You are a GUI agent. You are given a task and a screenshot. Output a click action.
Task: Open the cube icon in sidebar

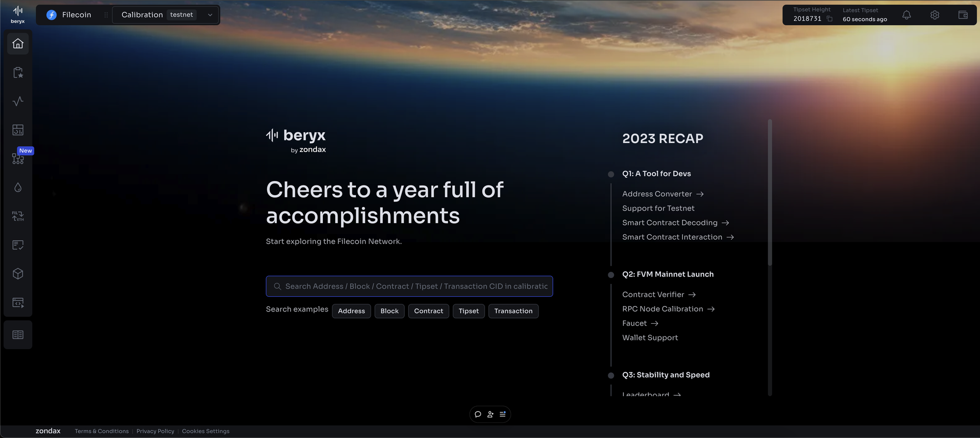pyautogui.click(x=18, y=274)
